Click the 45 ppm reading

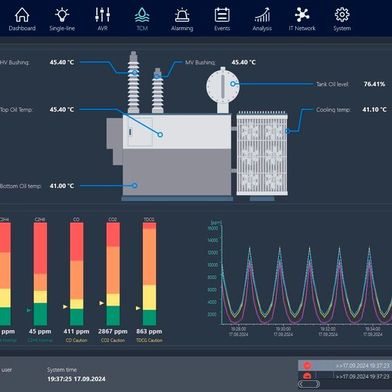40,331
